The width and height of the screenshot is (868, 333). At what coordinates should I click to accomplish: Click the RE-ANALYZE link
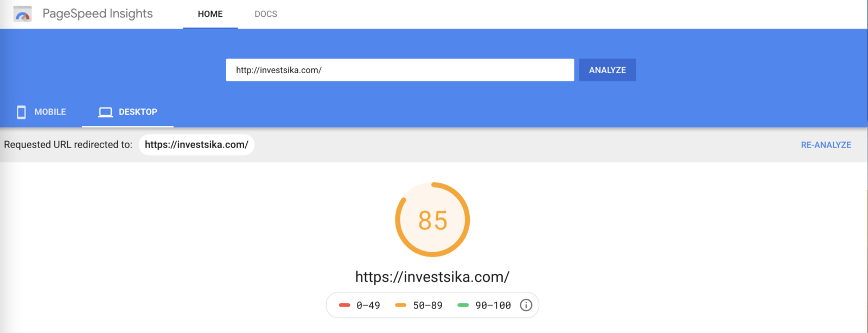pos(826,145)
